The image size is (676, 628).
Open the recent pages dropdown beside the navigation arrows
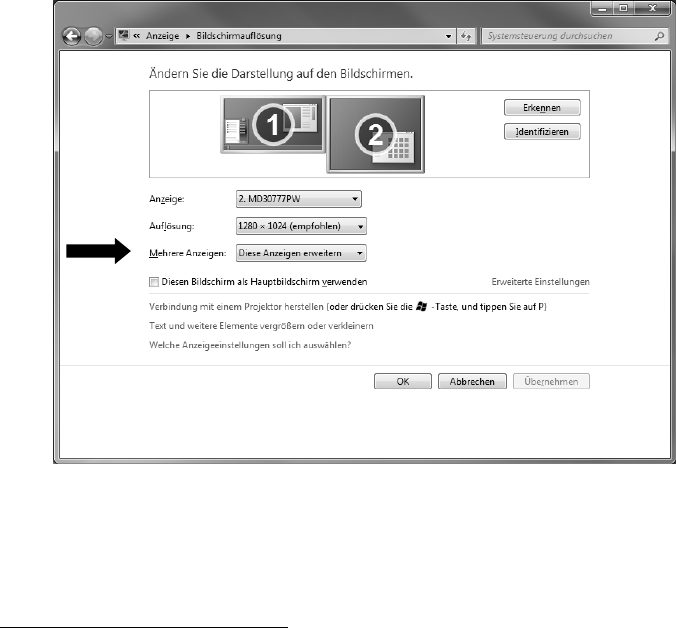point(109,37)
